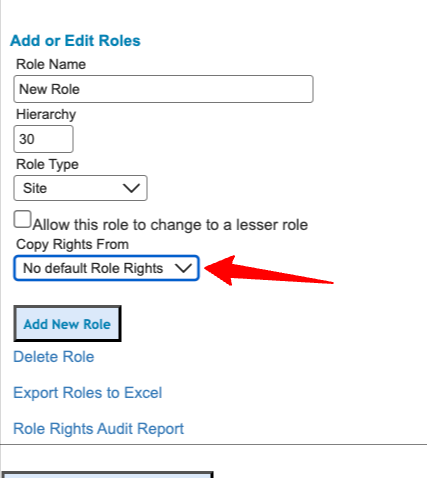This screenshot has height=478, width=427.
Task: Click the Add New Role button
Action: (x=67, y=324)
